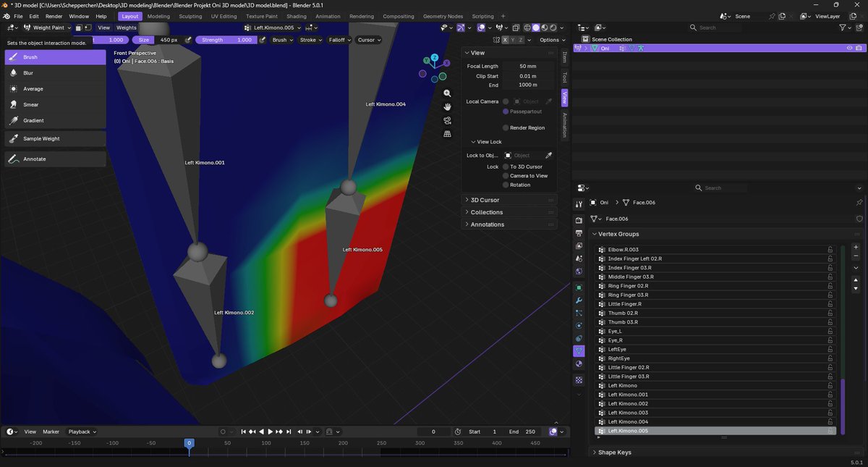
Task: Open the Weights menu in the viewport header
Action: (x=127, y=28)
